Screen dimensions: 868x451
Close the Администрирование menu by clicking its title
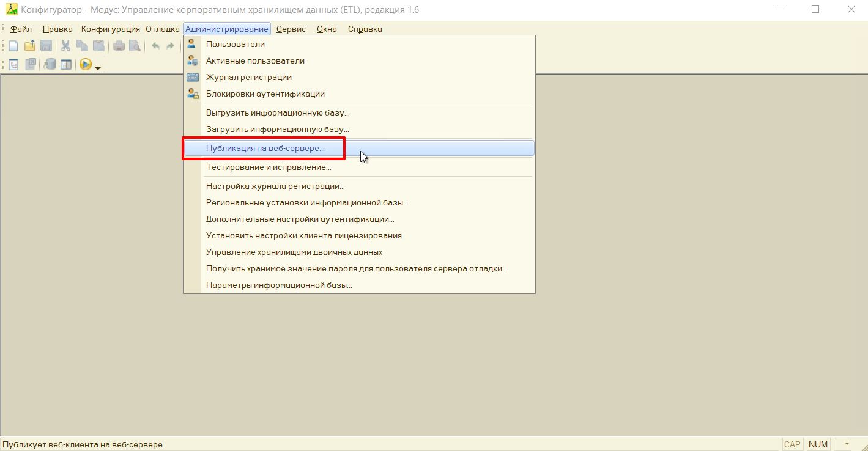(226, 29)
